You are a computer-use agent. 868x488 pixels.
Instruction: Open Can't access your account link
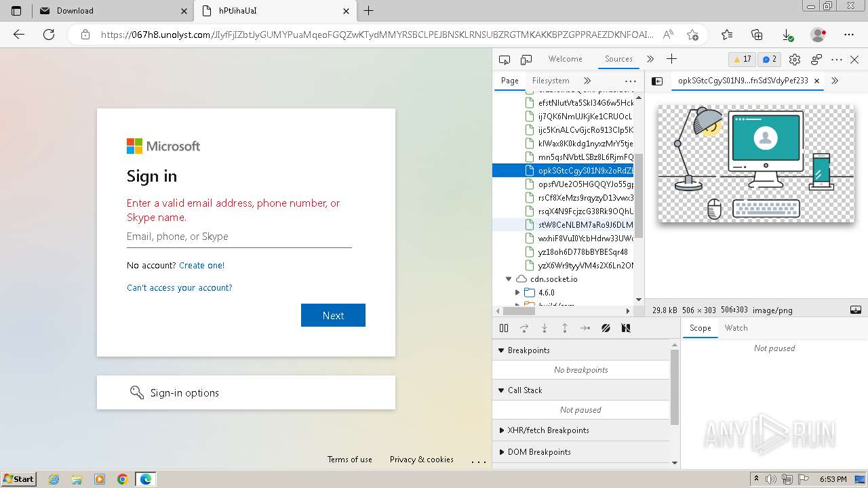(x=180, y=288)
